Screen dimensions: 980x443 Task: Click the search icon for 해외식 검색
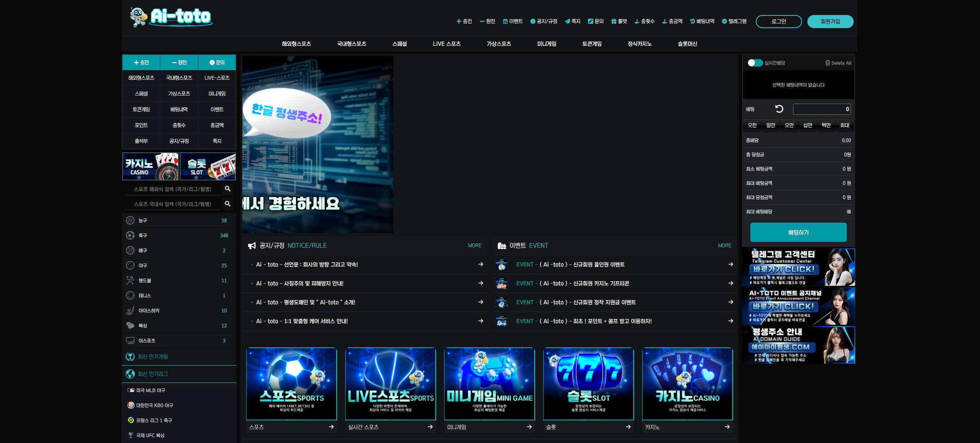point(228,189)
